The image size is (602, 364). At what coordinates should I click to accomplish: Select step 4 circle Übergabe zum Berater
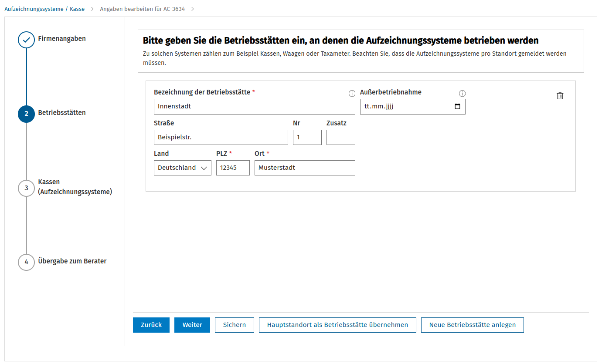pyautogui.click(x=26, y=262)
